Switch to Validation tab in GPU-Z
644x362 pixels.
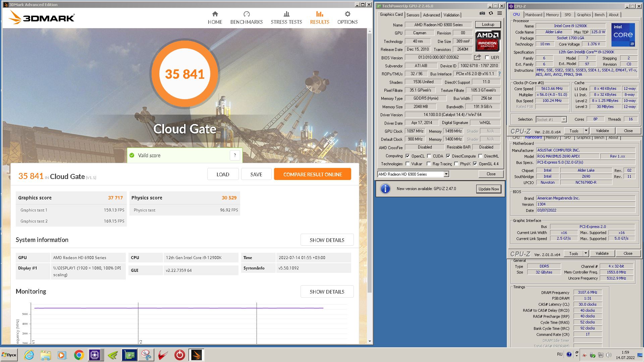pos(451,15)
